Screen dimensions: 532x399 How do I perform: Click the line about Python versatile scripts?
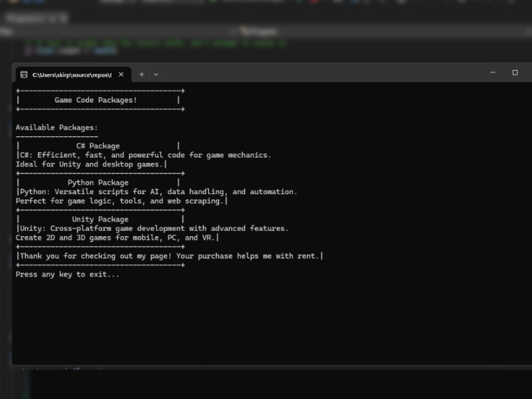tap(157, 192)
